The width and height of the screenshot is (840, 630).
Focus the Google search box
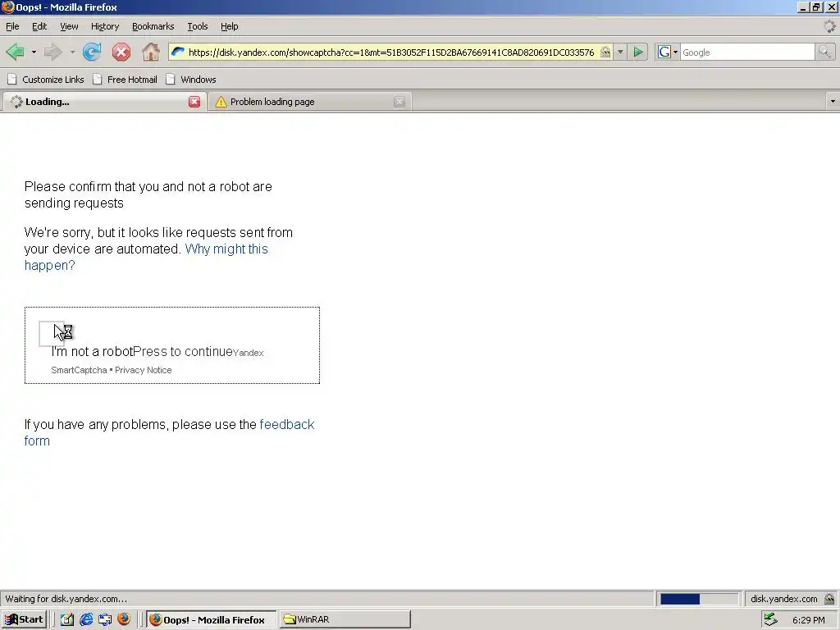click(x=746, y=52)
